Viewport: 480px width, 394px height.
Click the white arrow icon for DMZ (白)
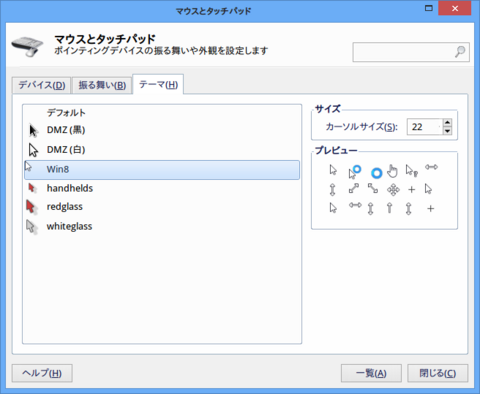(33, 150)
